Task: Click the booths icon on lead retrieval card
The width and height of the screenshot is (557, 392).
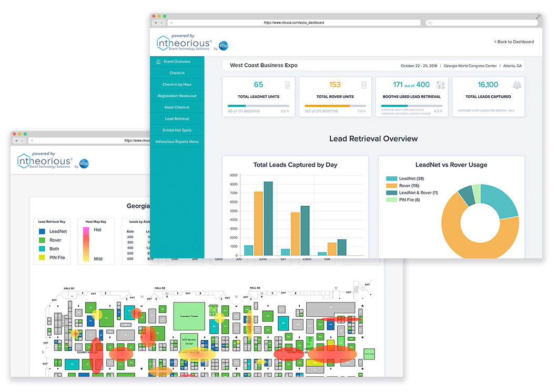Action: [x=440, y=85]
